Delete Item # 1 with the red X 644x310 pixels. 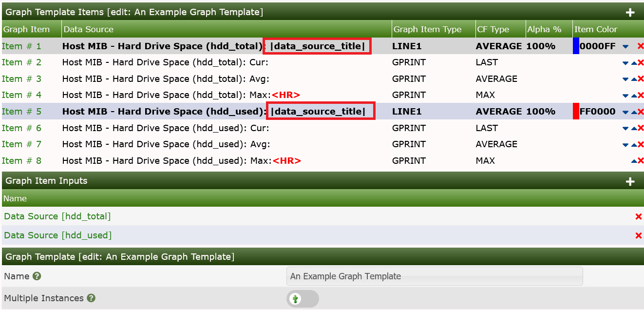point(640,46)
